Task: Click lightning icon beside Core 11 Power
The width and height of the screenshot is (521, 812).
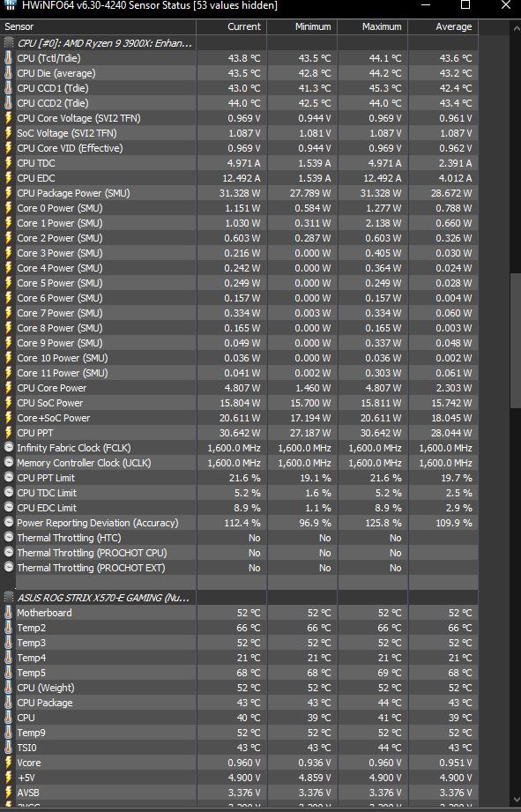Action: click(8, 373)
